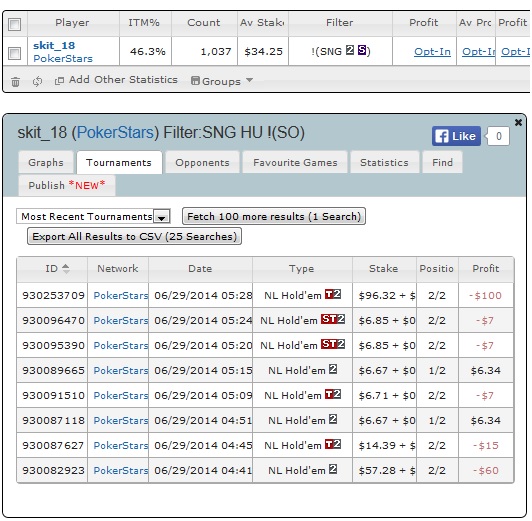This screenshot has width=532, height=521.
Task: Sort by the Type column header
Action: coord(302,269)
